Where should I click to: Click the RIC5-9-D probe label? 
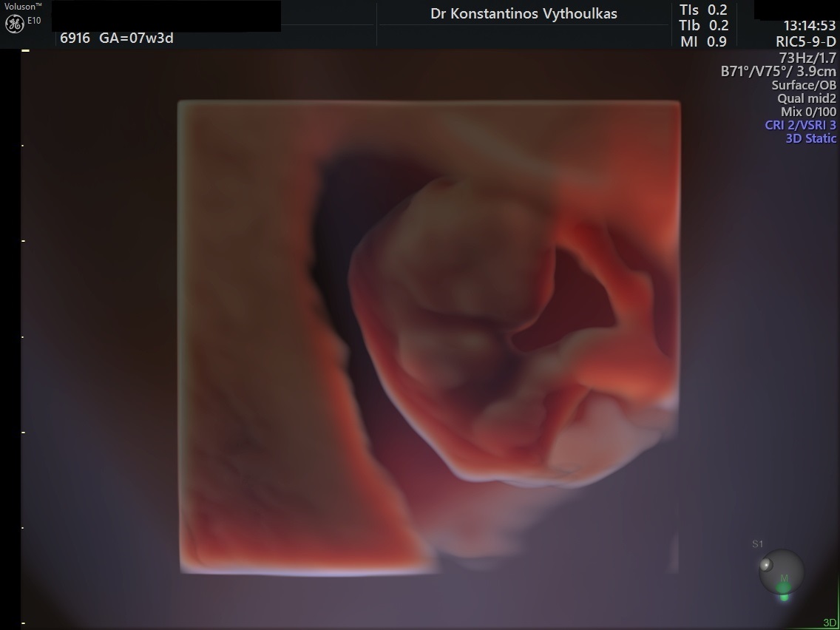(805, 41)
